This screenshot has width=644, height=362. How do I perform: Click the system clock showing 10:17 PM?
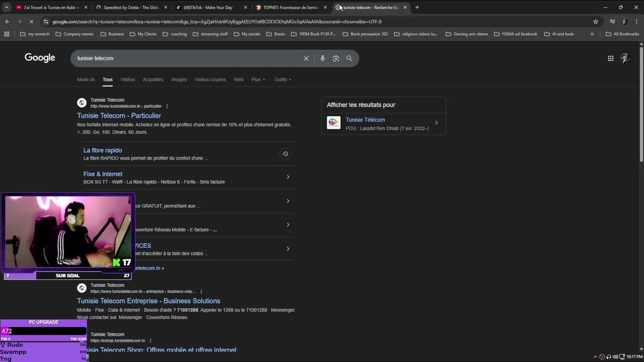tap(634, 357)
